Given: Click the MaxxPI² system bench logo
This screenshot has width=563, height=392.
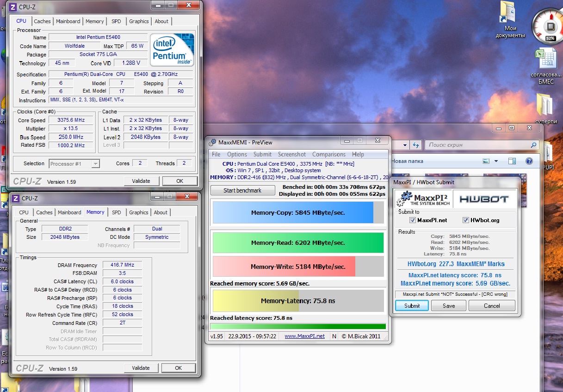Looking at the screenshot, I should tap(423, 199).
